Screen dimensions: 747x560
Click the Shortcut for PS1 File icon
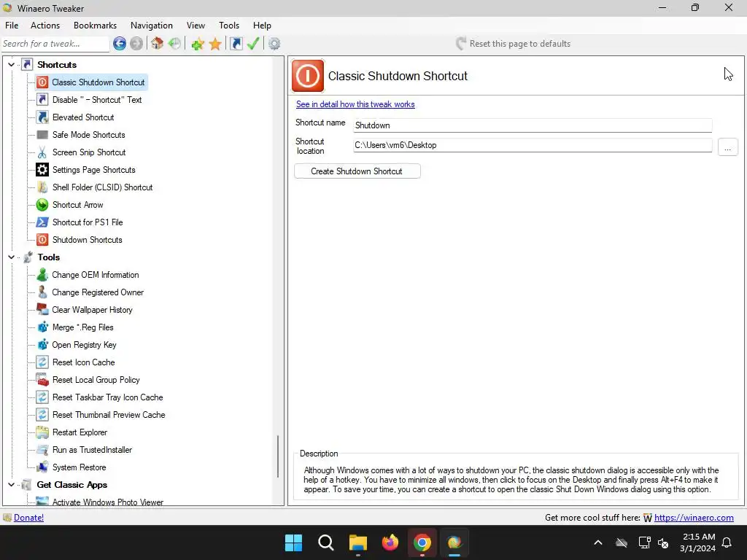42,222
